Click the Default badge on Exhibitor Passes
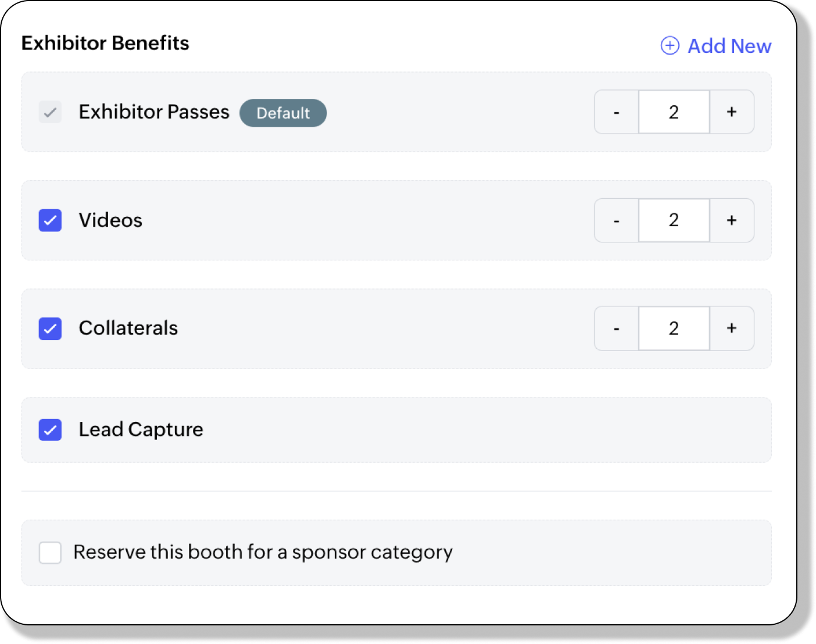816x644 pixels. pos(283,113)
